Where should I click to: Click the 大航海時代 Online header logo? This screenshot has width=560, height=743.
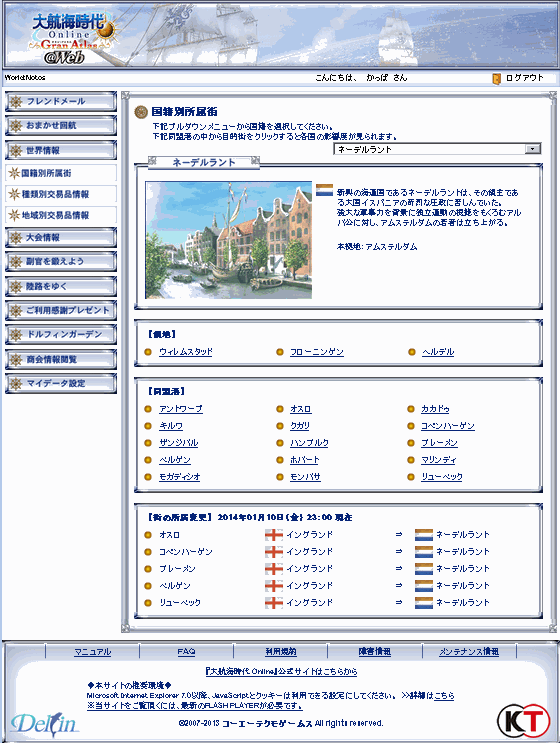tap(72, 38)
